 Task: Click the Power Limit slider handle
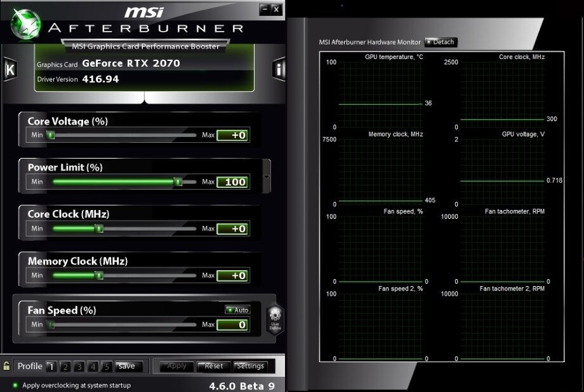(178, 181)
